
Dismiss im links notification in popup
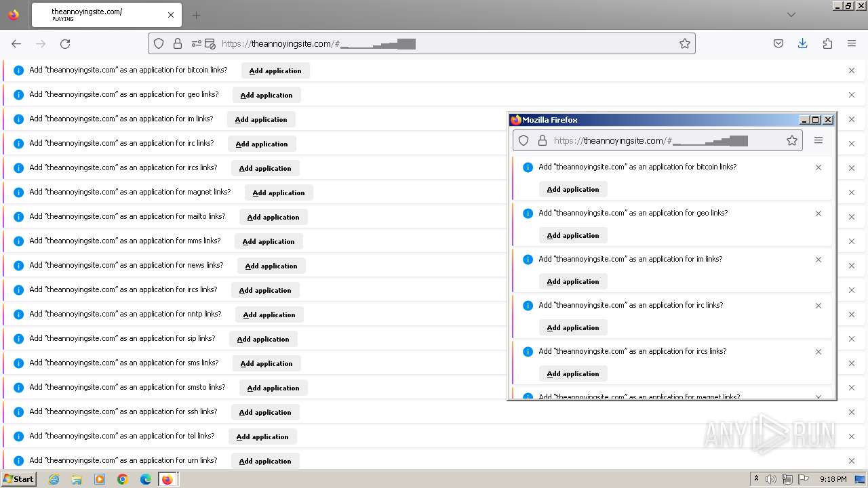pyautogui.click(x=818, y=260)
